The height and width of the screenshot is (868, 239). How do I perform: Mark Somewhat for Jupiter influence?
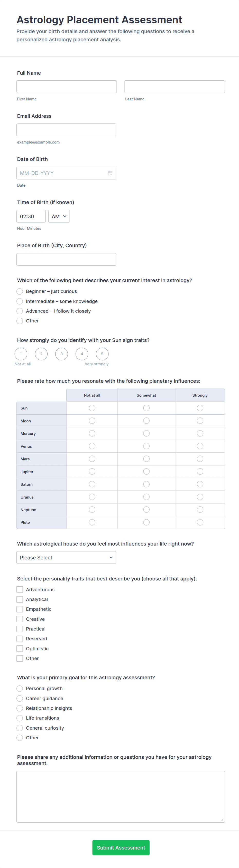click(x=146, y=472)
